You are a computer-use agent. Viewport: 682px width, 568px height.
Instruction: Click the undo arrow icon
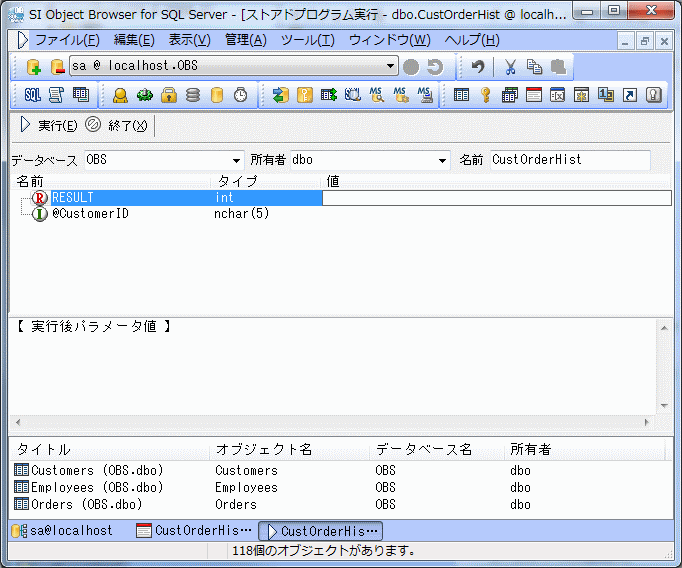click(x=478, y=67)
